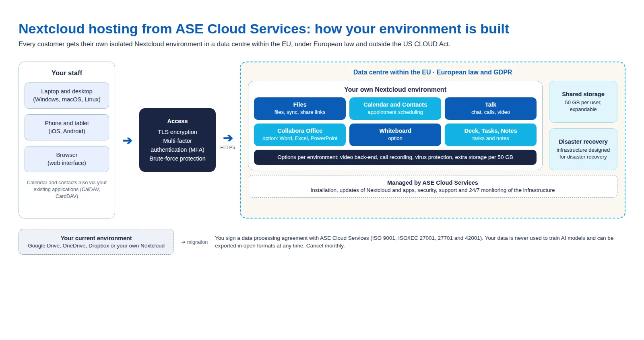
Task: Click the Managed by ASE Cloud Services box
Action: point(433,186)
